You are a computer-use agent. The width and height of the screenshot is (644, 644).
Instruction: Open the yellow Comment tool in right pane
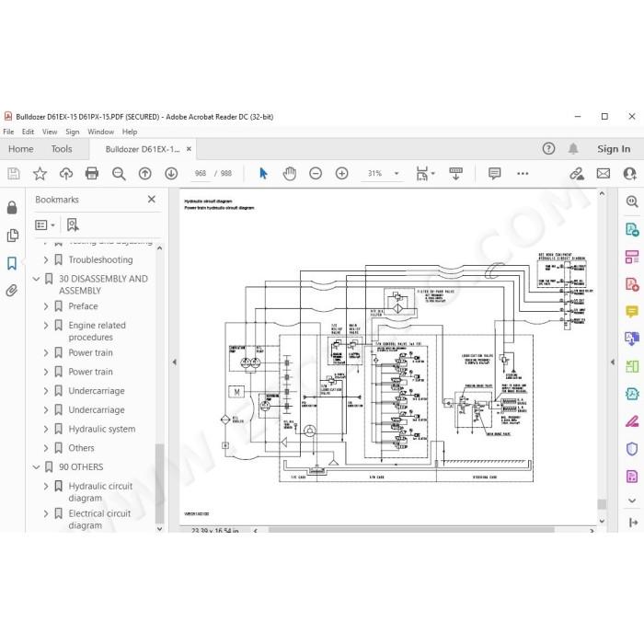(x=632, y=311)
